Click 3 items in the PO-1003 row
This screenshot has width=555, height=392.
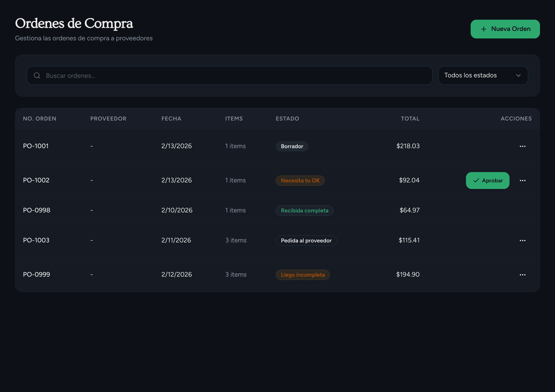[236, 240]
